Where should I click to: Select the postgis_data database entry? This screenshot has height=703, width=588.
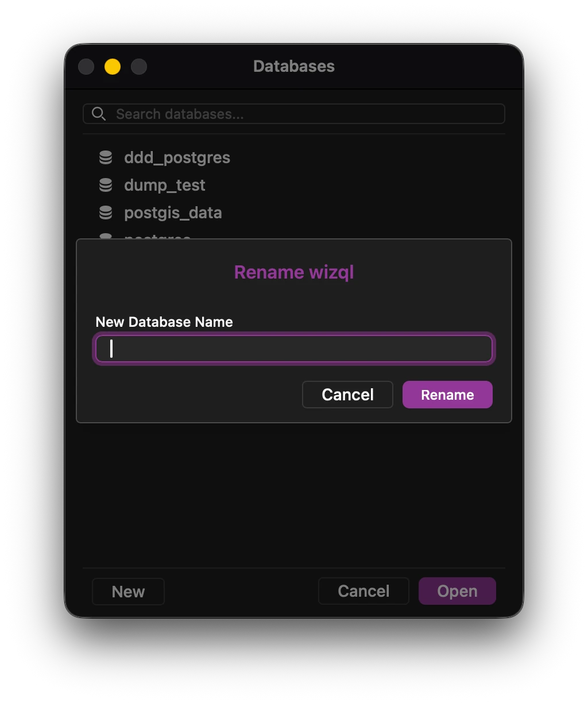click(173, 212)
